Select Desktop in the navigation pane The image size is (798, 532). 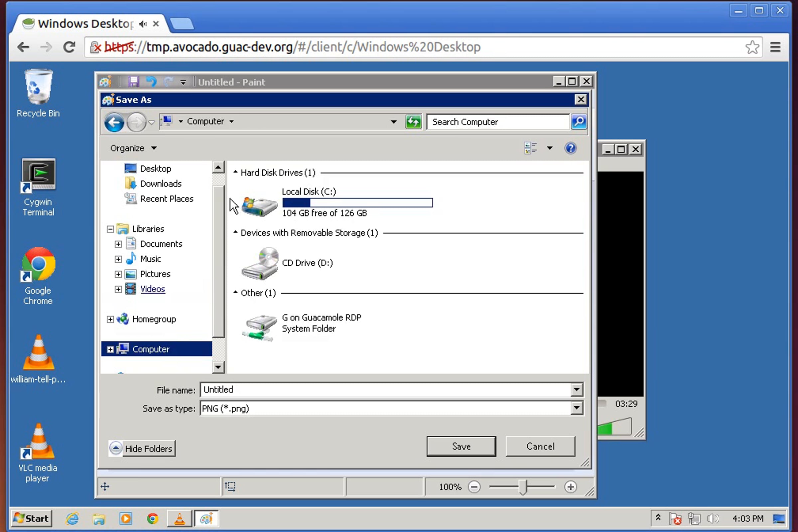tap(156, 169)
